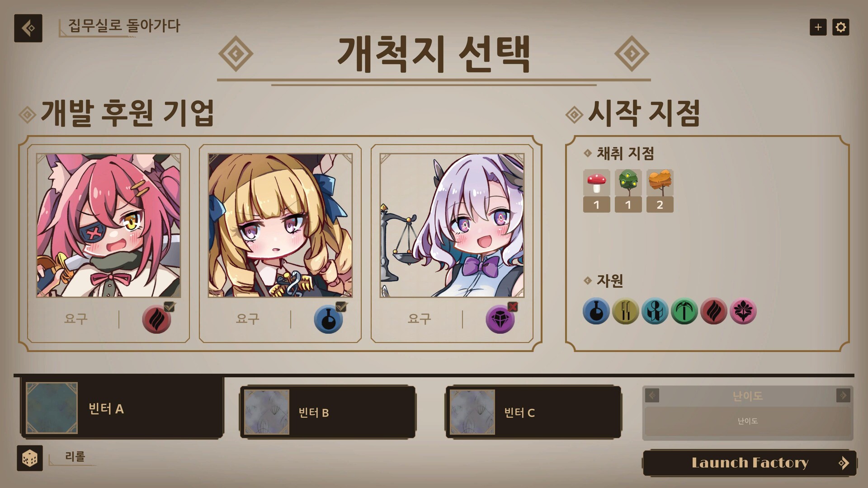
Task: Select the 빈터 B site tab
Action: pyautogui.click(x=328, y=412)
